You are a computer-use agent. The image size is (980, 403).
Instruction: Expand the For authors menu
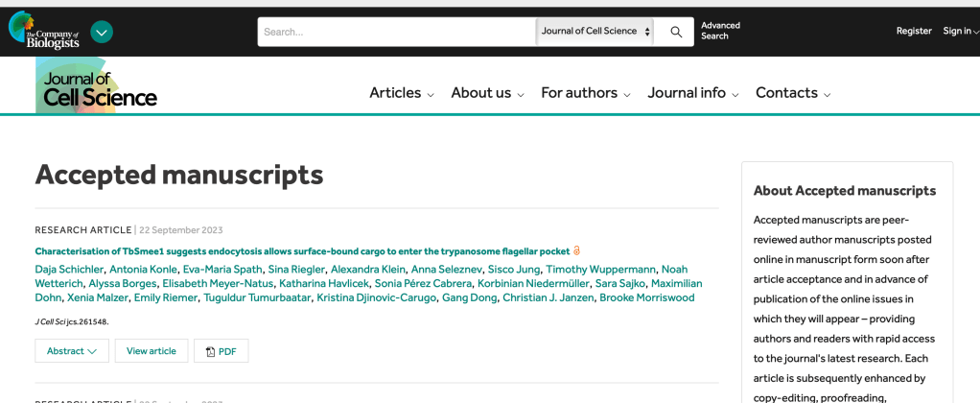[585, 93]
